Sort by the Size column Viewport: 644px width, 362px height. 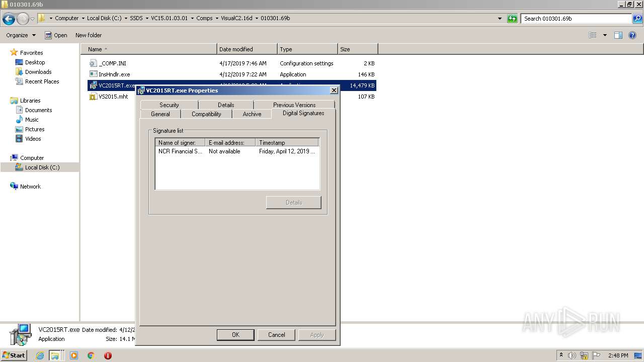pos(358,49)
